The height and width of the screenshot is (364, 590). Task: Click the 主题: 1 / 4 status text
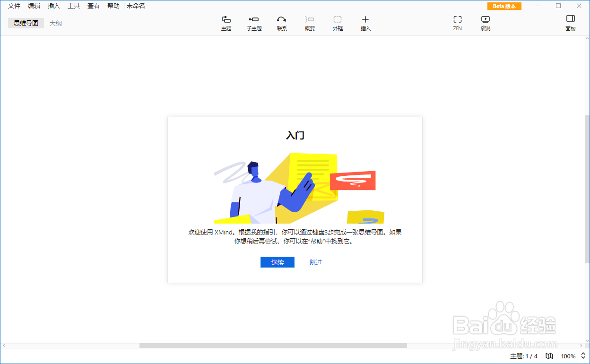(x=524, y=356)
